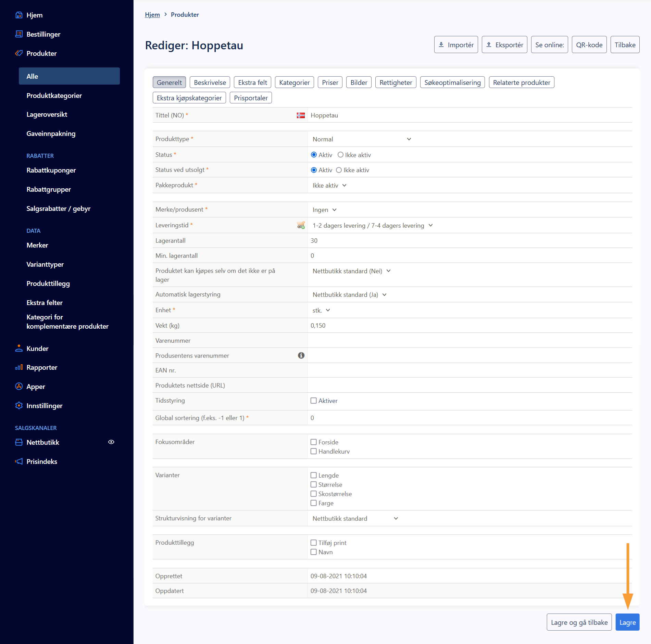Open Automatisk lagerstyring dropdown

[349, 294]
